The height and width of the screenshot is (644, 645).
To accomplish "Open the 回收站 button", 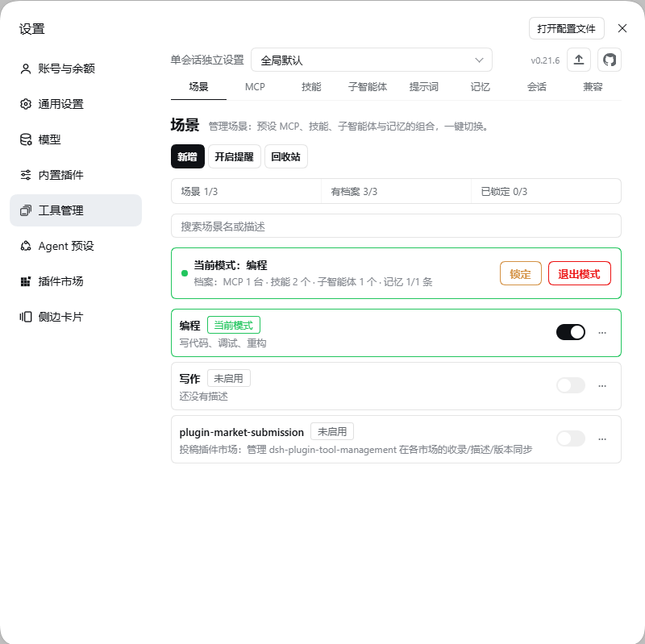I will point(286,156).
